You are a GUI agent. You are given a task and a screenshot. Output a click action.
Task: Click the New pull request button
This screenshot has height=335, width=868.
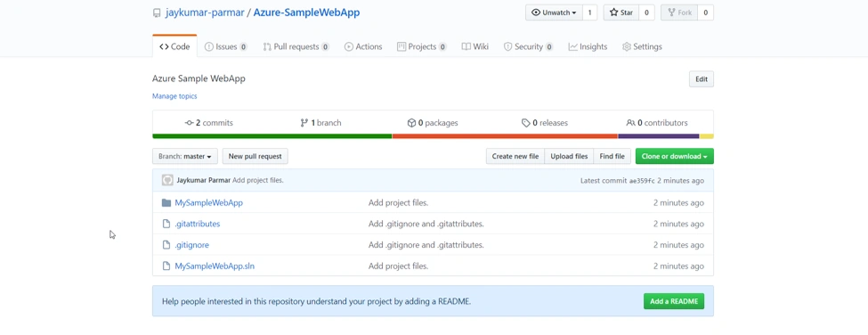coord(256,156)
